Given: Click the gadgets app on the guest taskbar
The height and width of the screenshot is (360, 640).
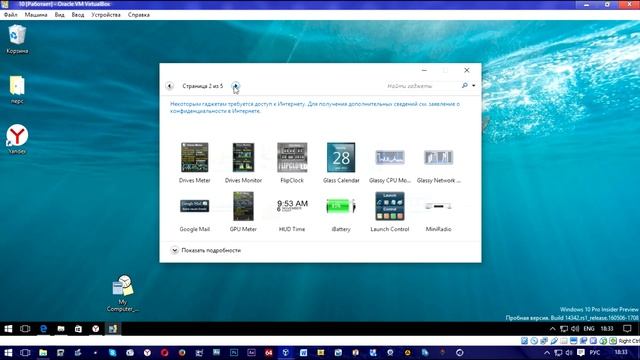Looking at the screenshot, I should point(113,329).
